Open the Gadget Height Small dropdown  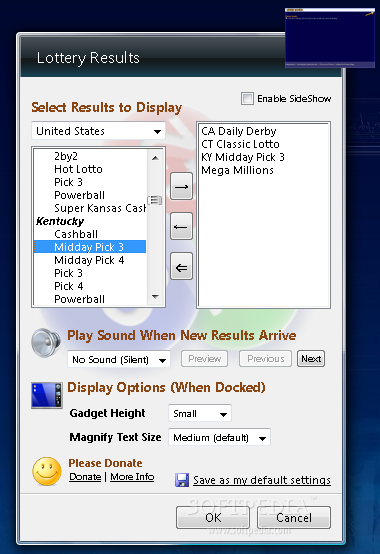[200, 413]
